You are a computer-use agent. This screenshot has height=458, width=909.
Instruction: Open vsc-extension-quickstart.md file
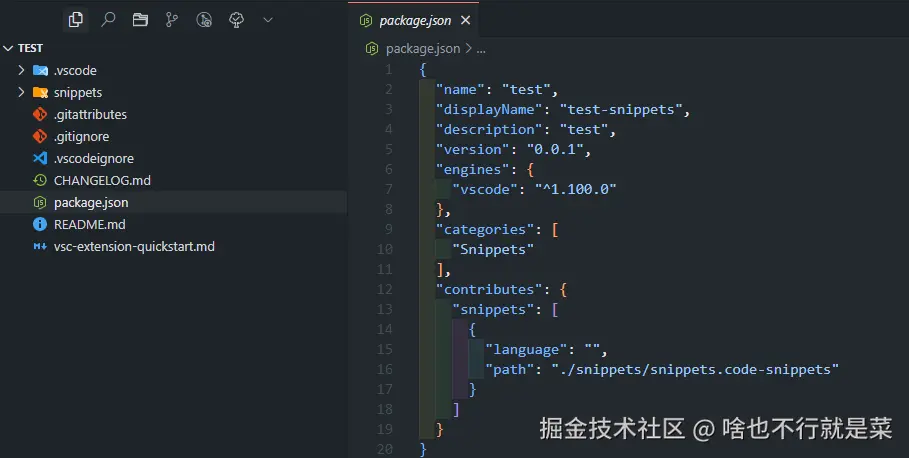pyautogui.click(x=134, y=246)
